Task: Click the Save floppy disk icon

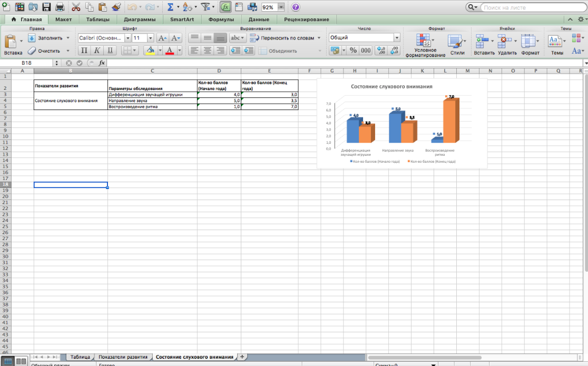Action: [x=46, y=7]
